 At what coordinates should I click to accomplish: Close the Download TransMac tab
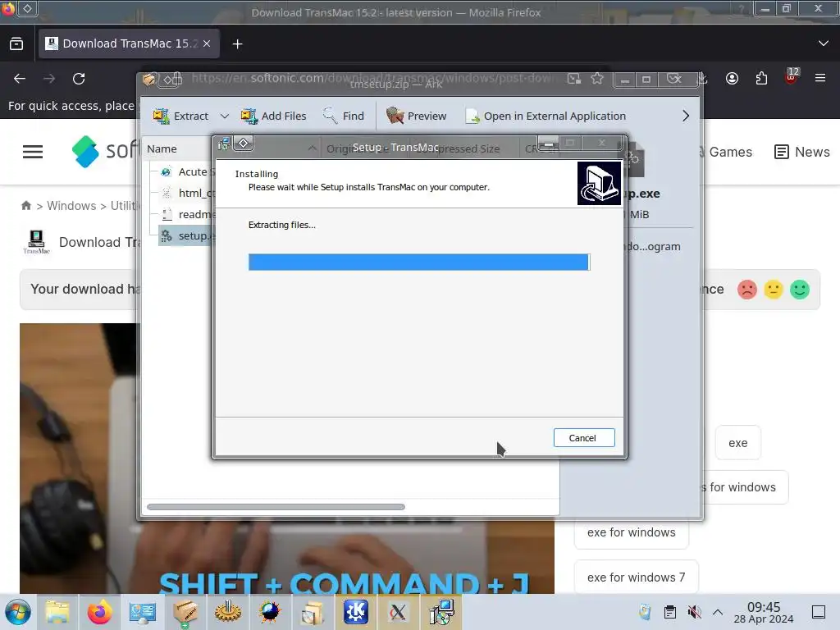point(207,43)
